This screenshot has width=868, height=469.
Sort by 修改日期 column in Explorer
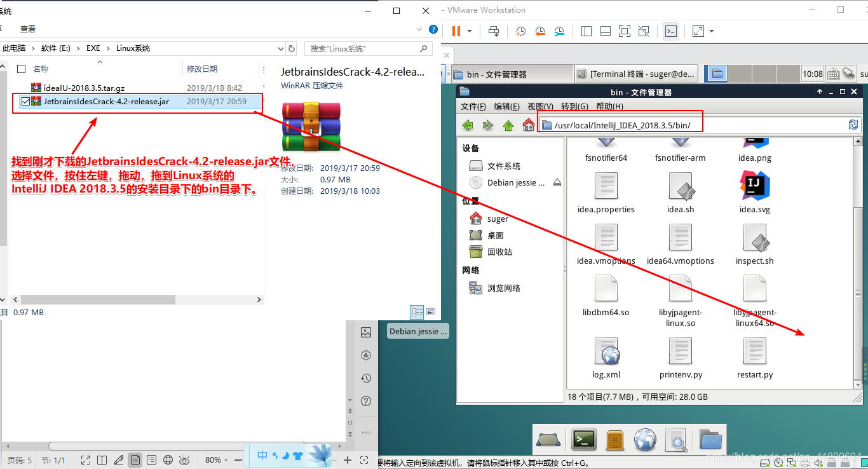click(202, 69)
